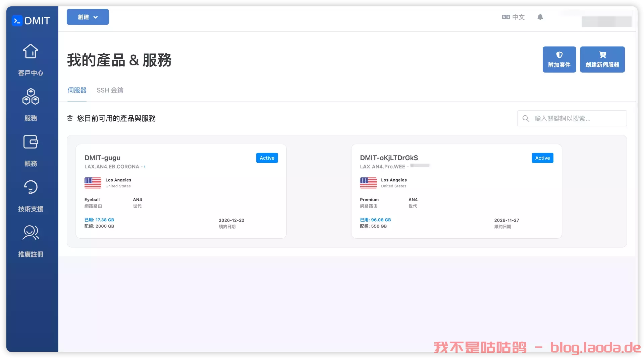
Task: Click the Active badge on DMIT-oKjLTDrGkS card
Action: pyautogui.click(x=542, y=158)
